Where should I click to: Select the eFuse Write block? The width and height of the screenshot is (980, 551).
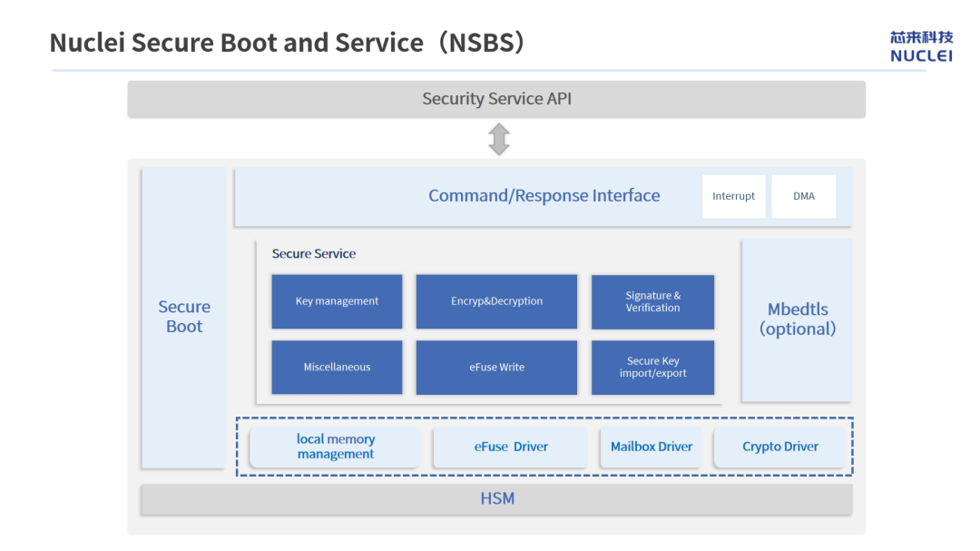point(497,367)
